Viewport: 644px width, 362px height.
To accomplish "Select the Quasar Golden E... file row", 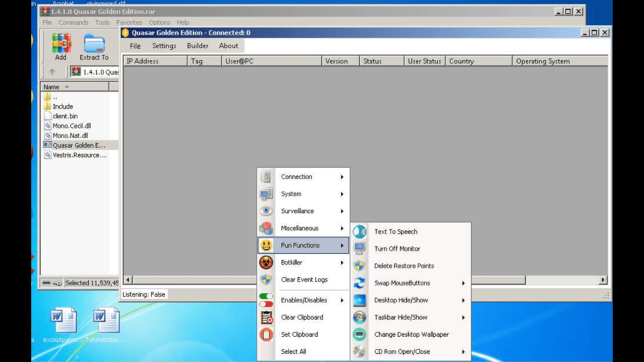I will (80, 145).
